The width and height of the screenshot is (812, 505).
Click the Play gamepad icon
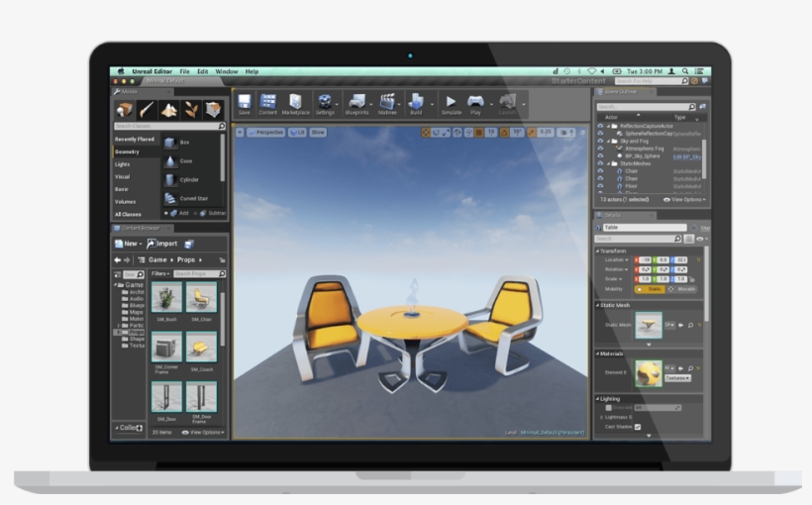475,100
